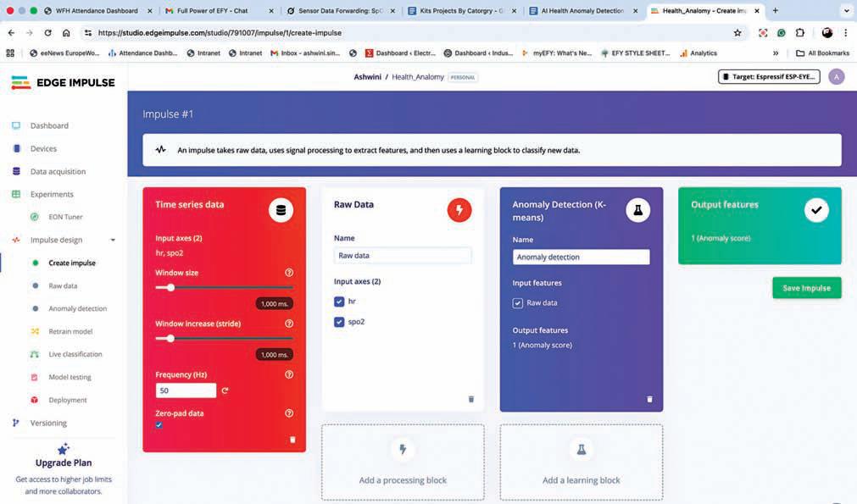Collapse the Impulse design menu arrow
Screen dimensions: 857x504
point(113,240)
